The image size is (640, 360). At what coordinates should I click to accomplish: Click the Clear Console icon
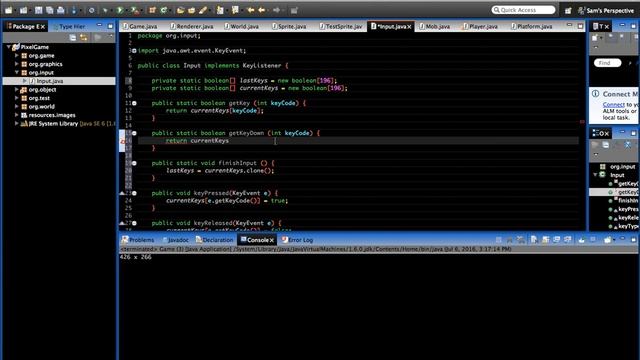pos(534,240)
